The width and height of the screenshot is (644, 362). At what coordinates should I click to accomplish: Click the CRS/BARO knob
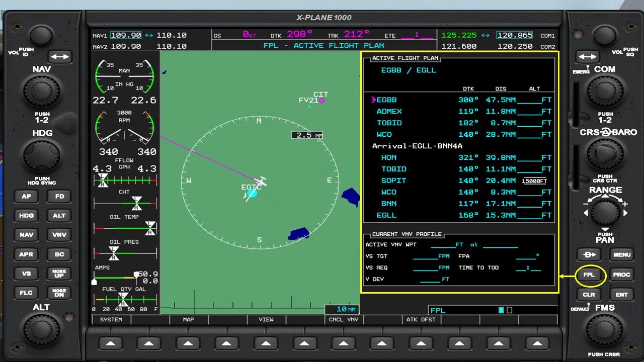pos(605,155)
